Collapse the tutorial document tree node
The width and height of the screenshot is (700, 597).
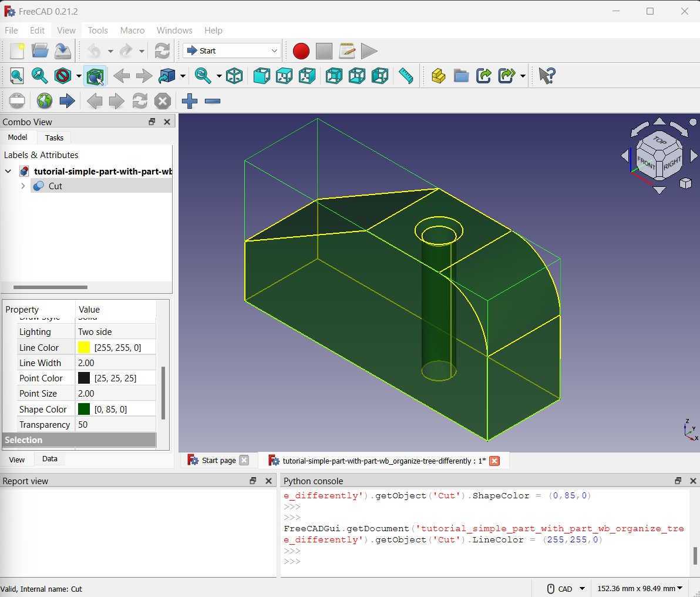point(8,171)
